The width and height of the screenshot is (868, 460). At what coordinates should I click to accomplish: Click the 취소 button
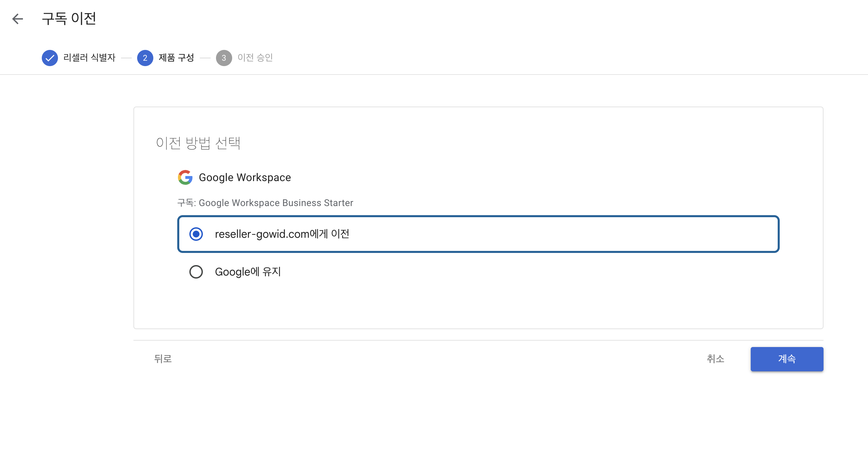pyautogui.click(x=715, y=359)
